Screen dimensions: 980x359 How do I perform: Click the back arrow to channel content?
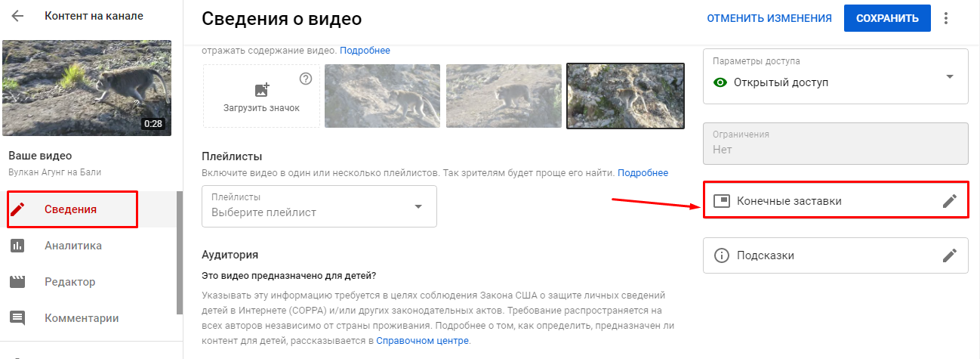17,16
